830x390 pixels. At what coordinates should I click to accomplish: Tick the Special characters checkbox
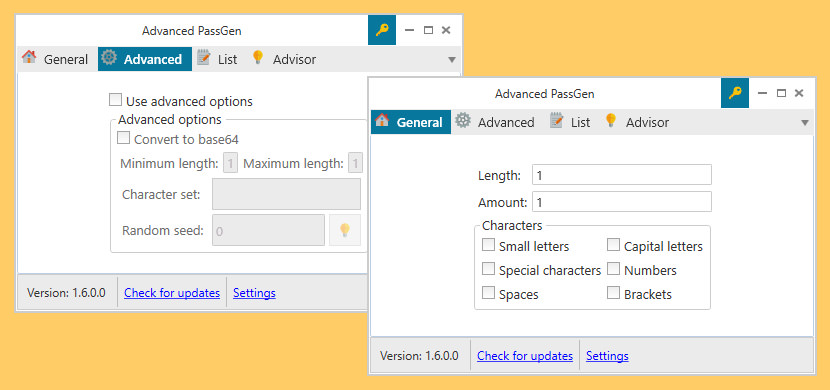coord(488,269)
